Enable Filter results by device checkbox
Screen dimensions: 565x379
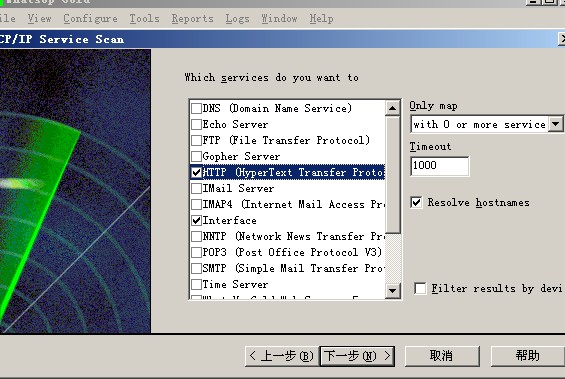(420, 289)
